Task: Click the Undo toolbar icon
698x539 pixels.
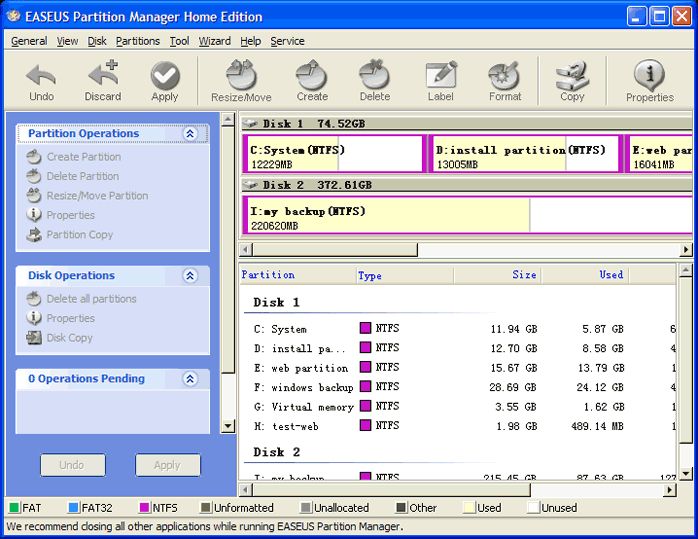Action: coord(41,75)
